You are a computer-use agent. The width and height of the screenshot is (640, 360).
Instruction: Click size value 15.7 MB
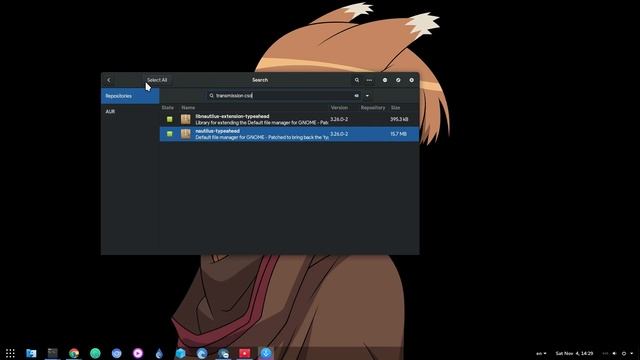[398, 134]
